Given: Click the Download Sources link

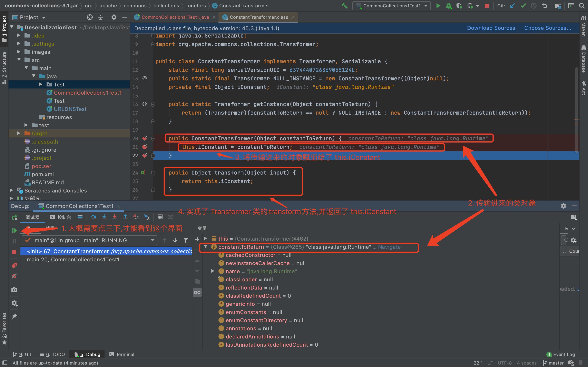Looking at the screenshot, I should click(x=491, y=28).
